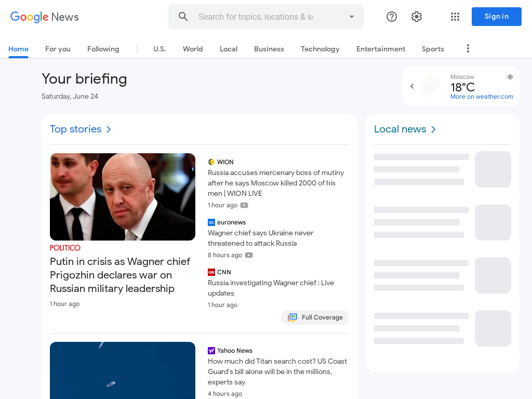Open the Business section
The image size is (532, 399).
click(269, 49)
